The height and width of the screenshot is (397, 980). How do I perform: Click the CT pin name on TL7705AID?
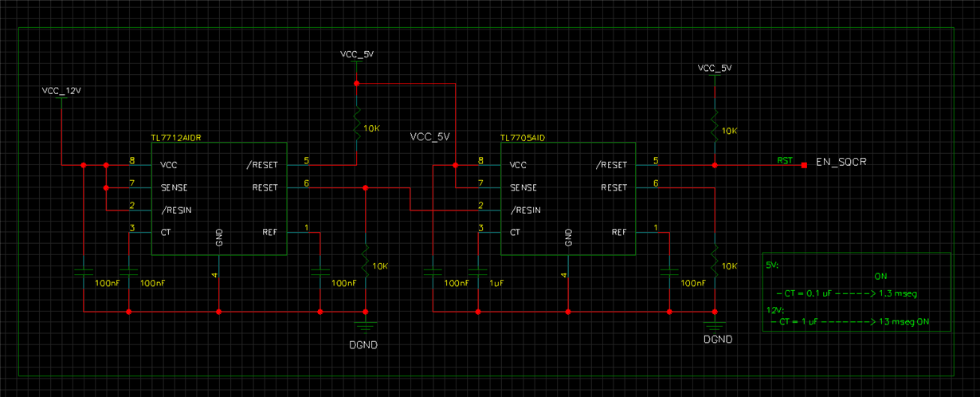pyautogui.click(x=515, y=233)
